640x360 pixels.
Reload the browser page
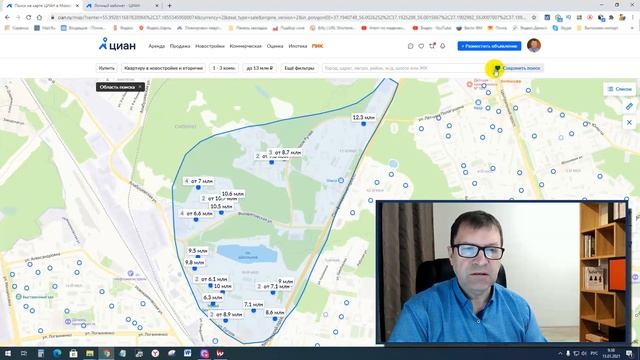28,18
